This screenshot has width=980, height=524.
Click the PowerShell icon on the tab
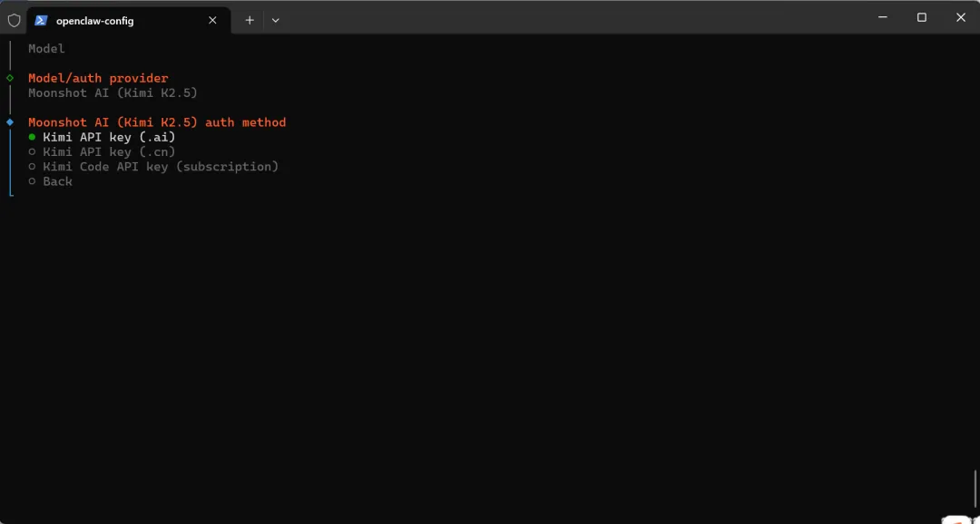click(x=41, y=20)
